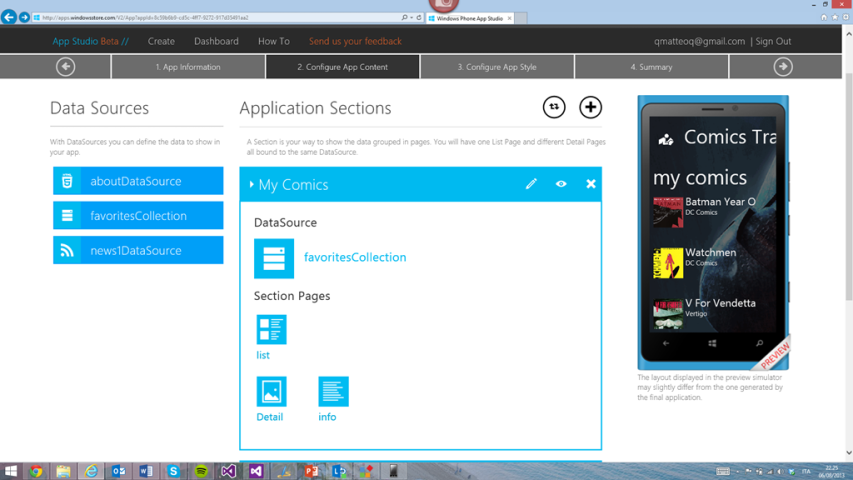The height and width of the screenshot is (480, 853).
Task: Open the 4. Summary step
Action: (x=651, y=67)
